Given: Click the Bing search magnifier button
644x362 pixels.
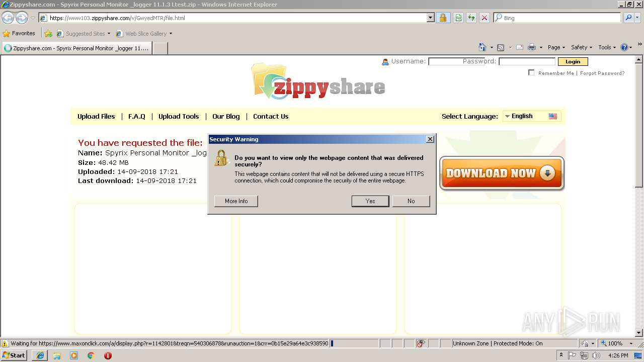Looking at the screenshot, I should [628, 18].
